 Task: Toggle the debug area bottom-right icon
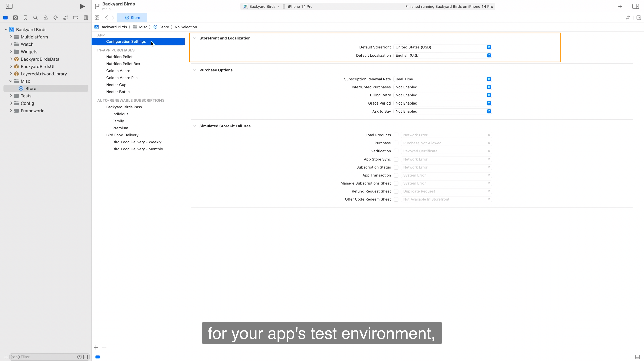pos(637,357)
